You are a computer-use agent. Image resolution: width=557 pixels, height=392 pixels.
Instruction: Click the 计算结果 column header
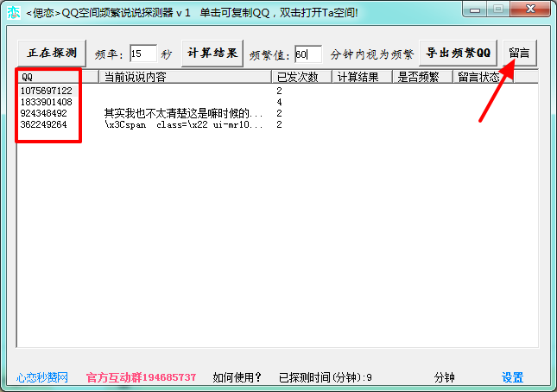tap(363, 77)
